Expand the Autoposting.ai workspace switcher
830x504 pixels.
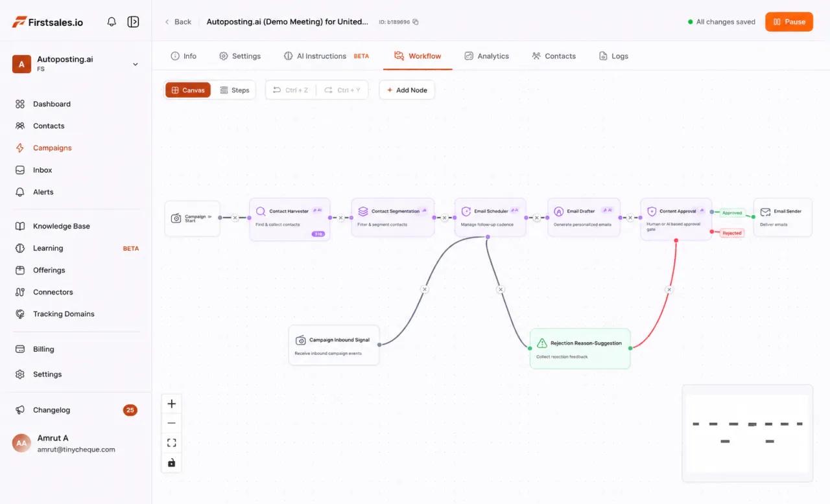point(77,63)
